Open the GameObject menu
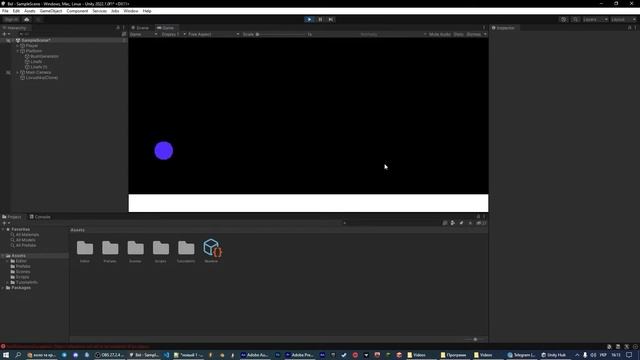The width and height of the screenshot is (640, 360). click(51, 11)
